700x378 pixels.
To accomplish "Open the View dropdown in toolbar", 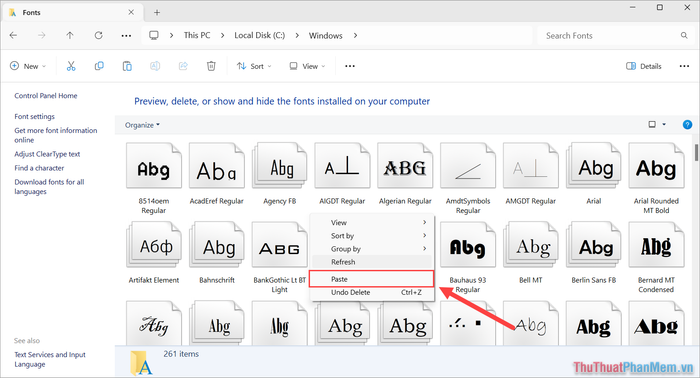I will click(x=307, y=66).
